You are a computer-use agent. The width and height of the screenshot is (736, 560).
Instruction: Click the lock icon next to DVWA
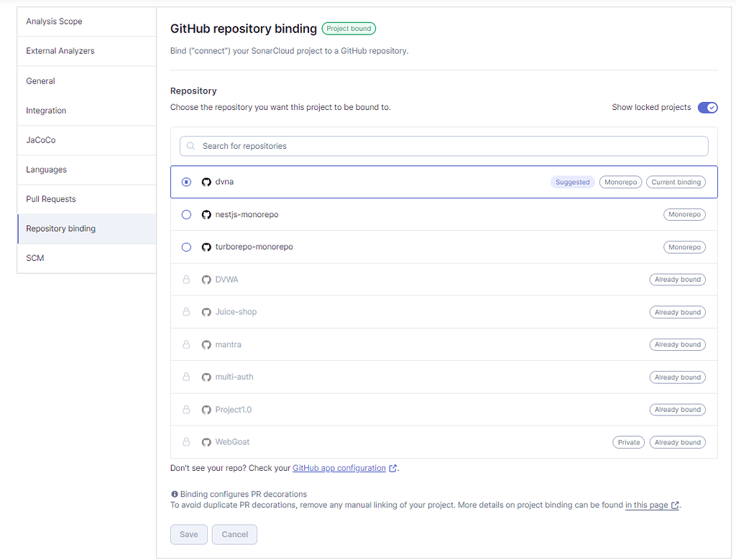tap(186, 279)
